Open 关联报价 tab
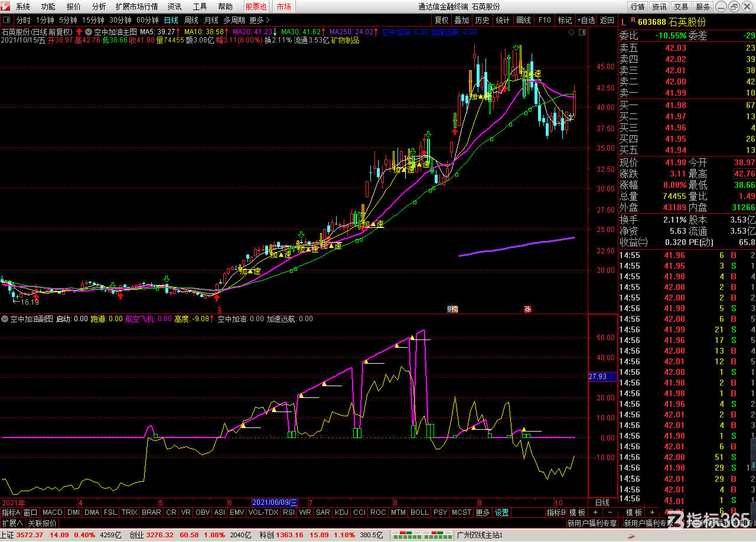756x542 pixels. (43, 523)
